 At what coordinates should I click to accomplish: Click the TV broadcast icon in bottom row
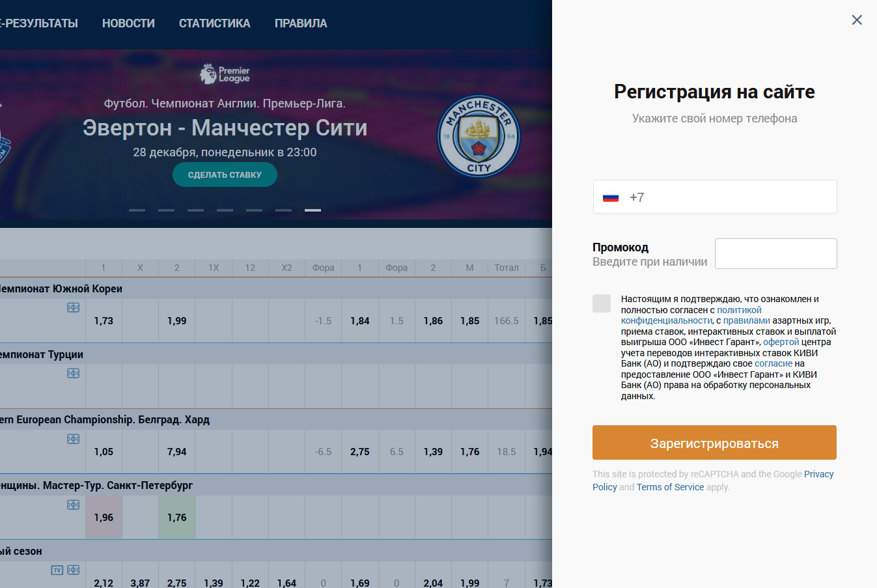click(57, 570)
